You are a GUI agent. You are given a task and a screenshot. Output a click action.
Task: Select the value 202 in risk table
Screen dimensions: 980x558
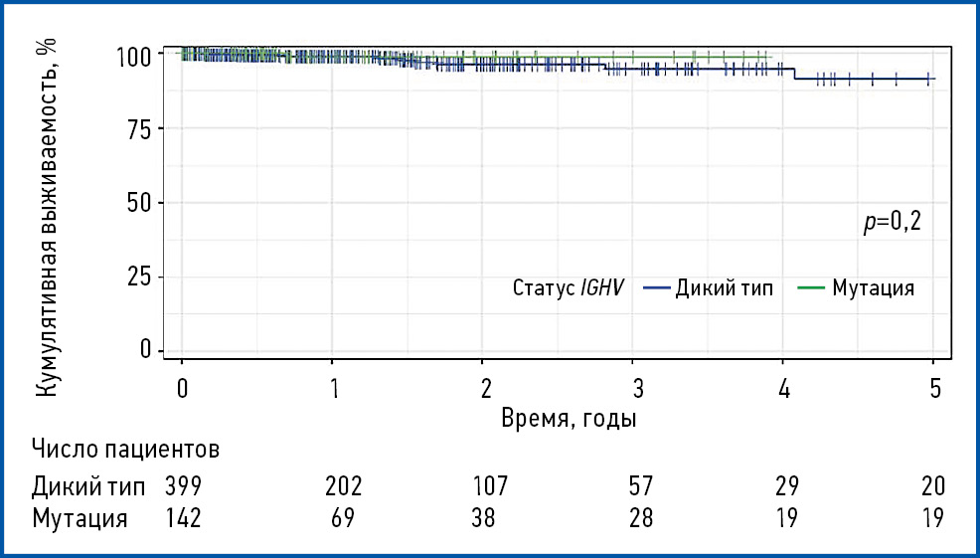coord(343,486)
